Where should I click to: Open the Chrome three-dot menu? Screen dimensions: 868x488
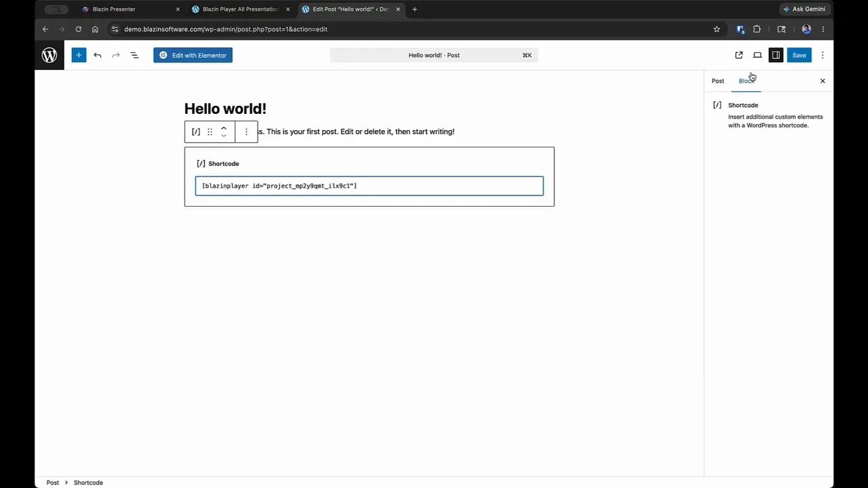(x=823, y=29)
